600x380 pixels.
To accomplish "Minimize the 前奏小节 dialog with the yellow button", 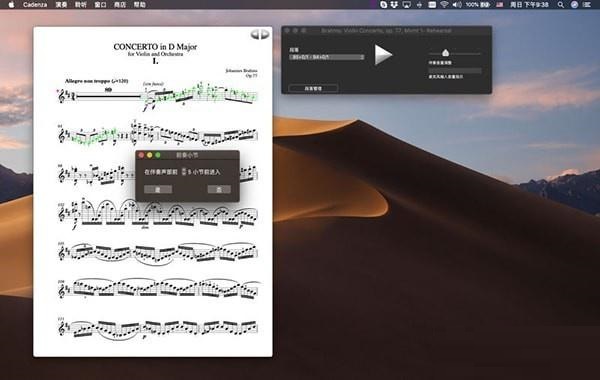I will (150, 155).
